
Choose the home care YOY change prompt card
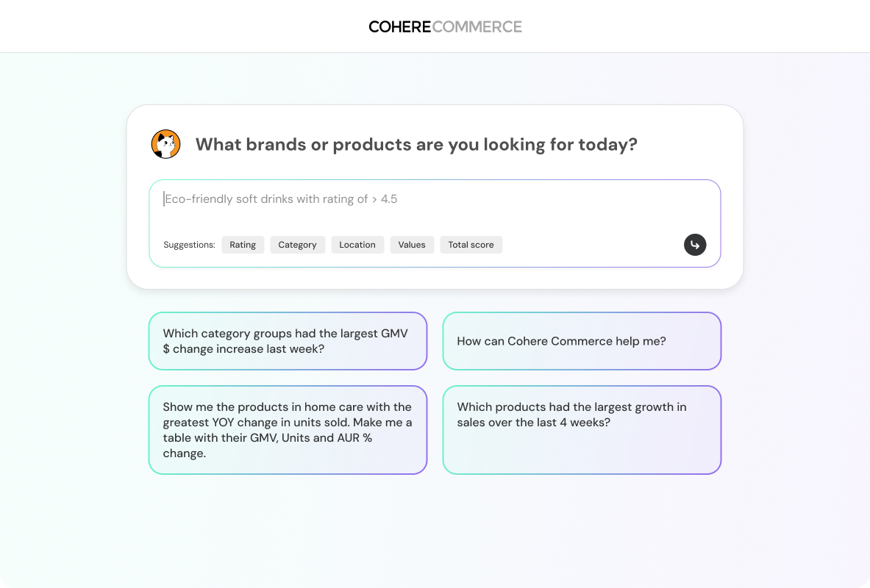click(288, 430)
